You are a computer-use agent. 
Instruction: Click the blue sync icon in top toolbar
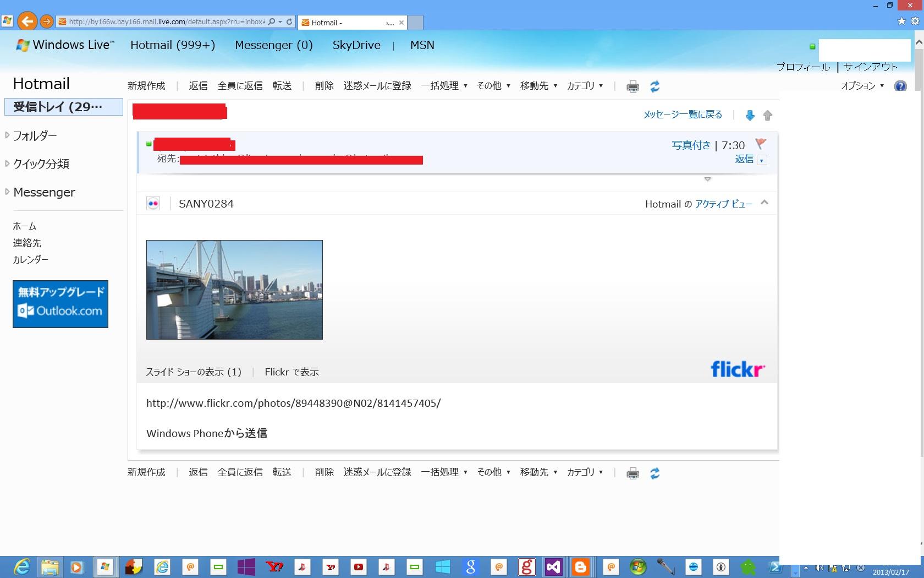coord(654,86)
